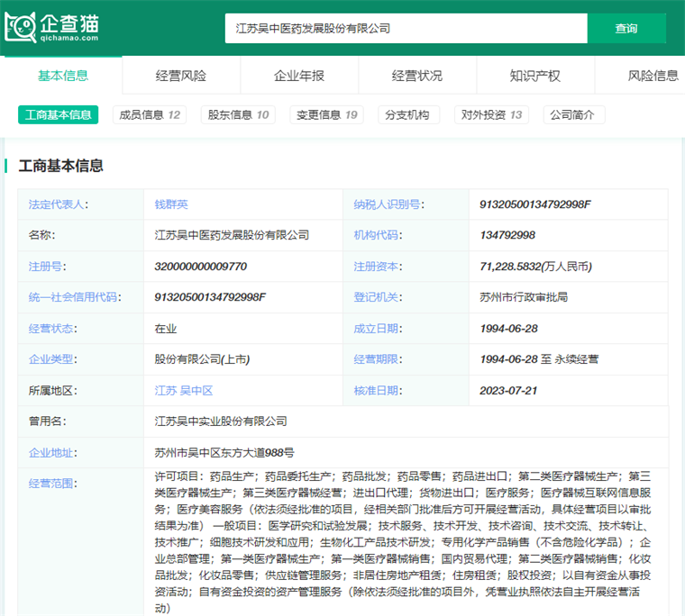The image size is (685, 616).
Task: Click establishment date 1994-06-28
Action: coord(509,329)
